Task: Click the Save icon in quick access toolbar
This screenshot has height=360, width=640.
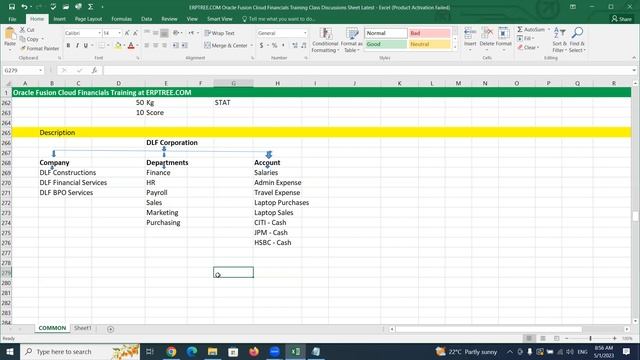Action: pos(12,7)
